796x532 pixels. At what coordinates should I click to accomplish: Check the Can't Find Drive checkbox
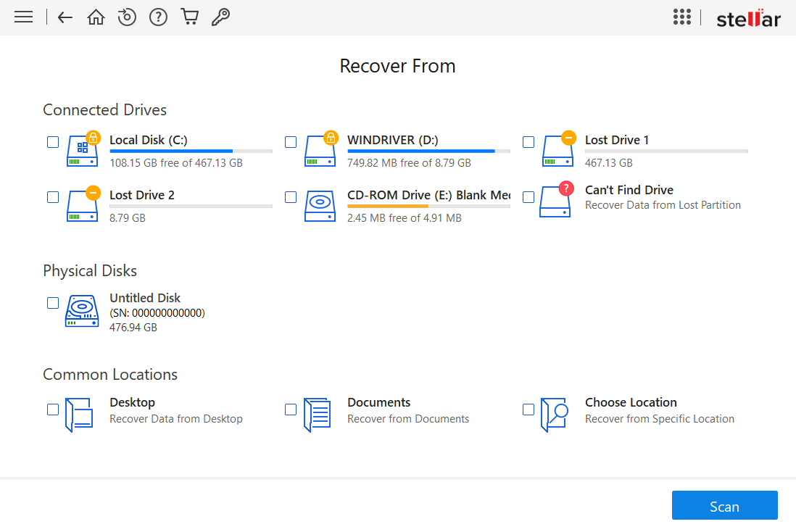pos(528,197)
